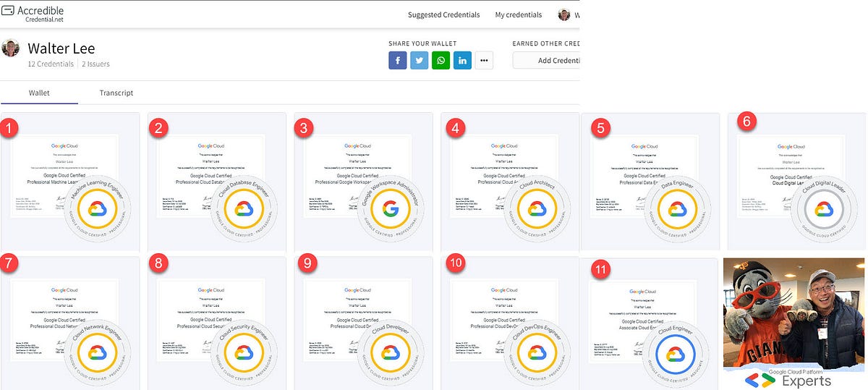Open Professional Cloud Network certificate card

[x=69, y=323]
